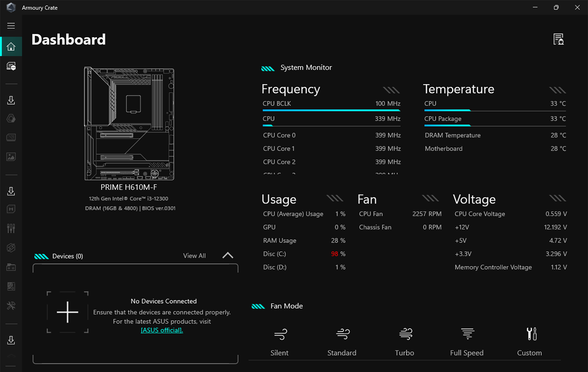Open the Aura Sync hexagon icon
588x372 pixels.
(11, 118)
